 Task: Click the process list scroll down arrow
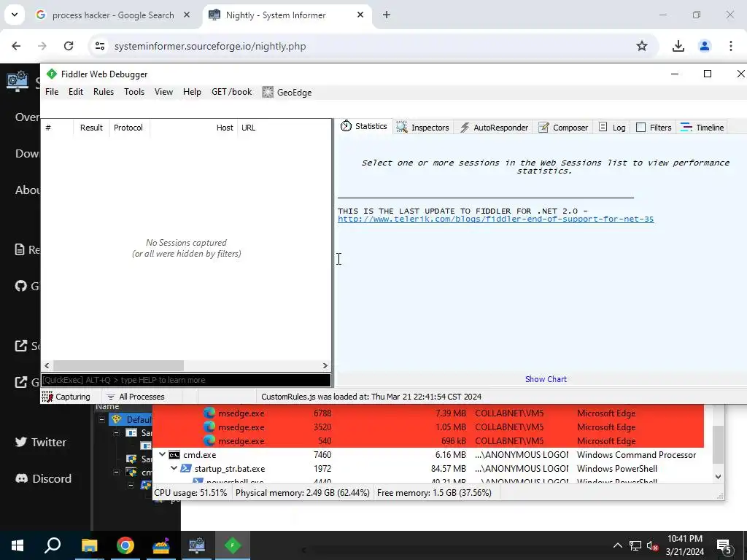click(x=718, y=477)
